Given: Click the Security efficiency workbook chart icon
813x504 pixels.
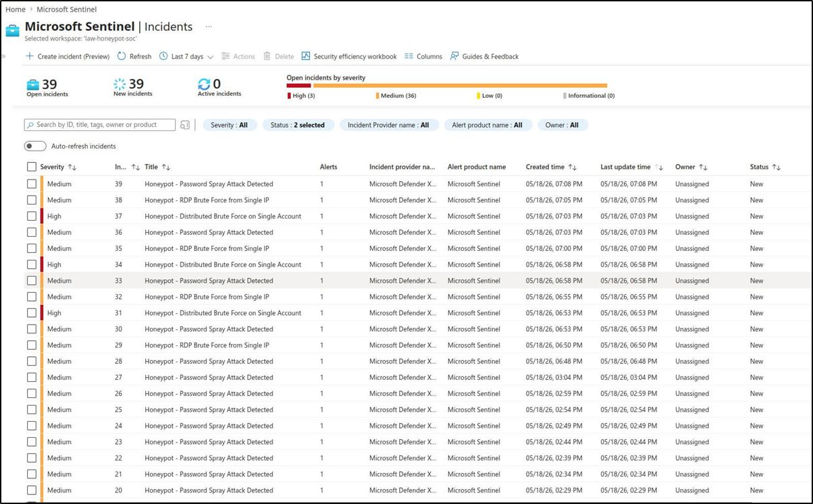Looking at the screenshot, I should (x=306, y=57).
